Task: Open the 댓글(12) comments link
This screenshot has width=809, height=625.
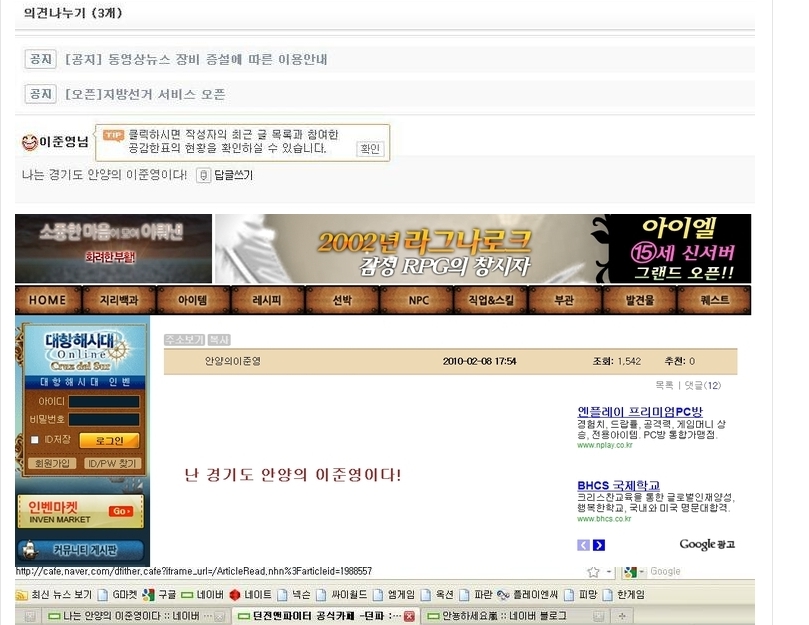Action: click(x=703, y=385)
